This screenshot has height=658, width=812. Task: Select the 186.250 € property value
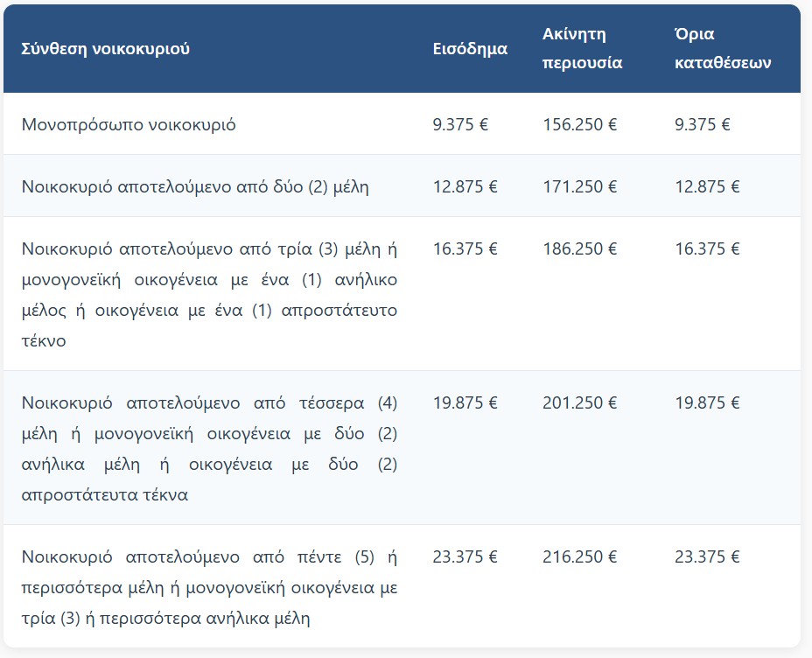point(580,248)
